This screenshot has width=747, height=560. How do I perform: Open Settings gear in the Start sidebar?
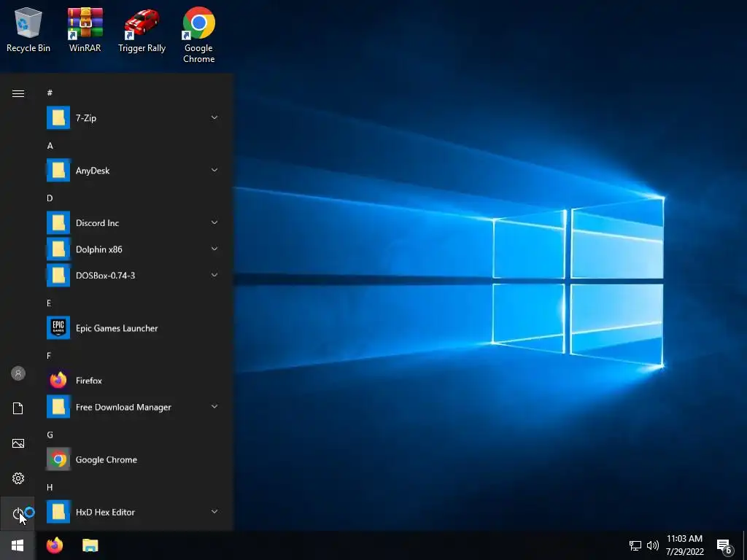click(18, 478)
